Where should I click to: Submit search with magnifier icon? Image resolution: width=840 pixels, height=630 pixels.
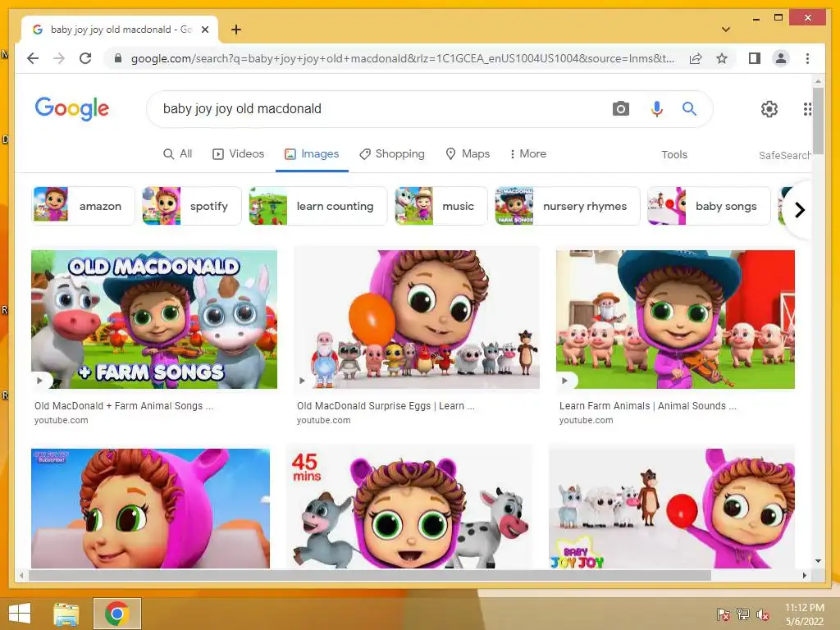click(x=689, y=109)
